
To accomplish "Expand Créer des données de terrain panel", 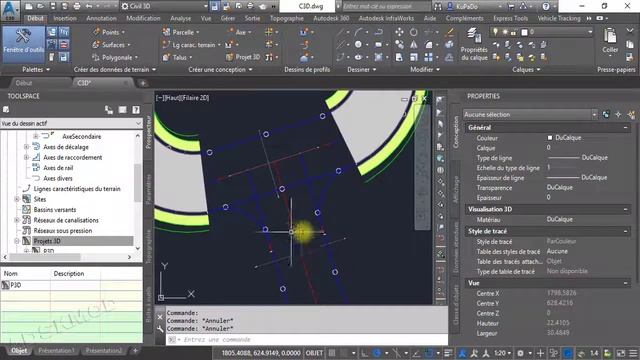I will 154,70.
